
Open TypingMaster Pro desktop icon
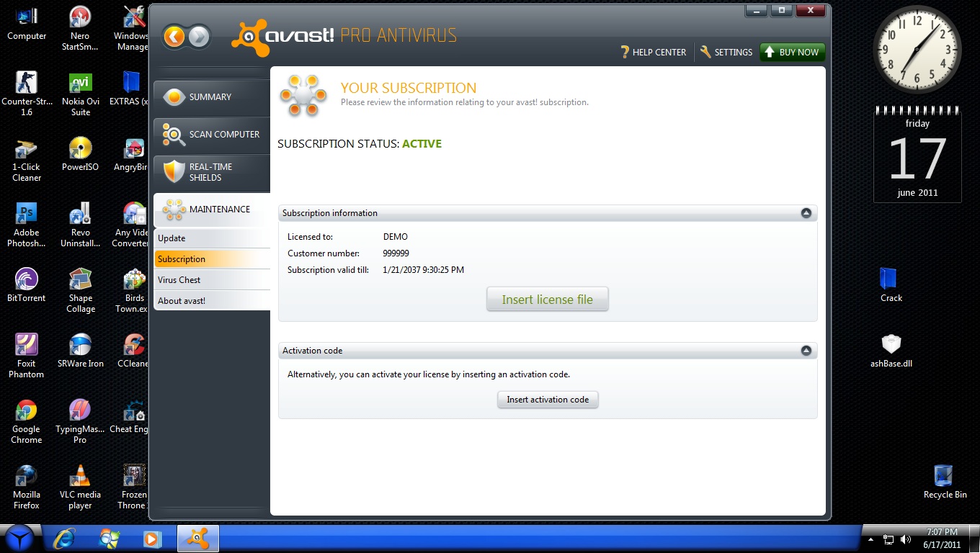80,421
